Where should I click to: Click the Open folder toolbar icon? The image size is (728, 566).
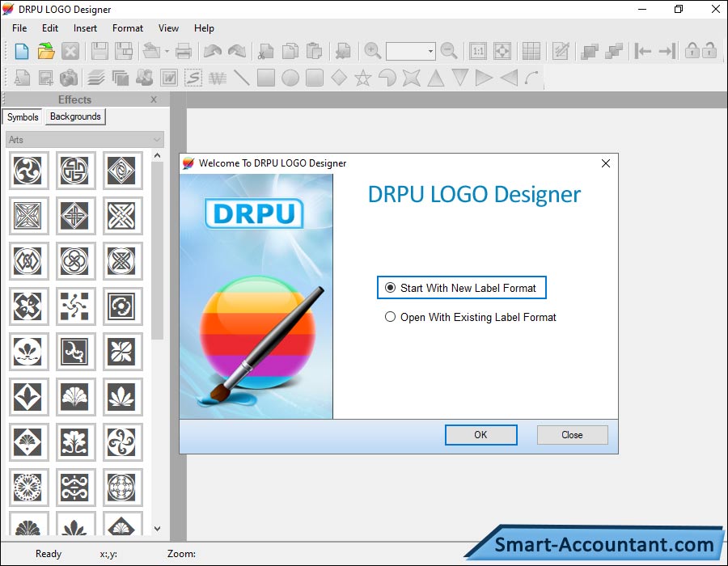click(46, 51)
